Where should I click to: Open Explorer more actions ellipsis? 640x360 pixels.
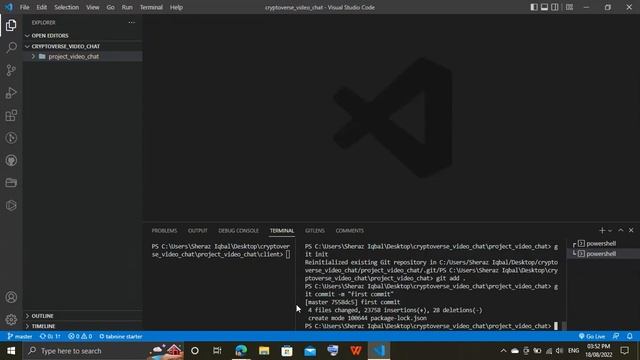[x=131, y=22]
